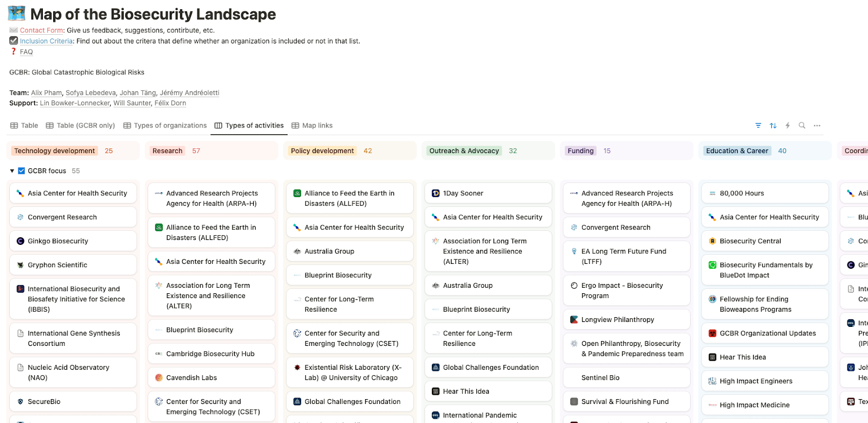Click the IBBIS logo icon

(x=21, y=289)
